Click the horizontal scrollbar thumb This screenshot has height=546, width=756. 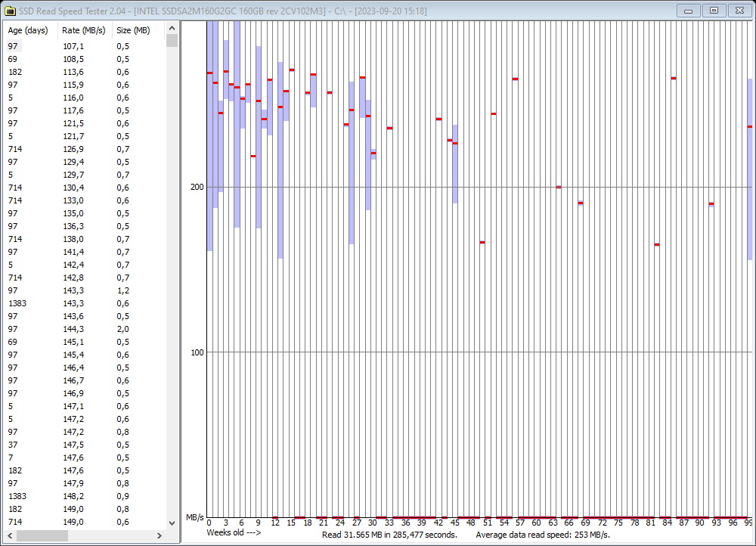click(42, 535)
